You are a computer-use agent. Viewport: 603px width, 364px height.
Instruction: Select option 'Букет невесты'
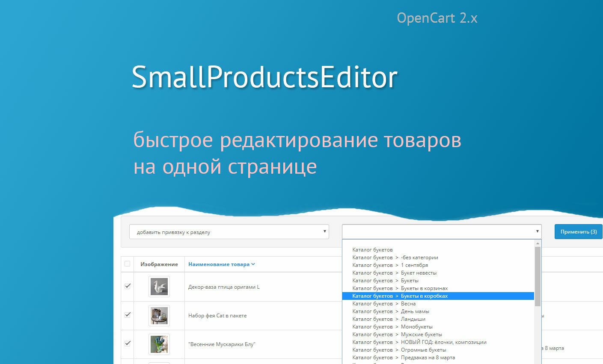point(438,273)
